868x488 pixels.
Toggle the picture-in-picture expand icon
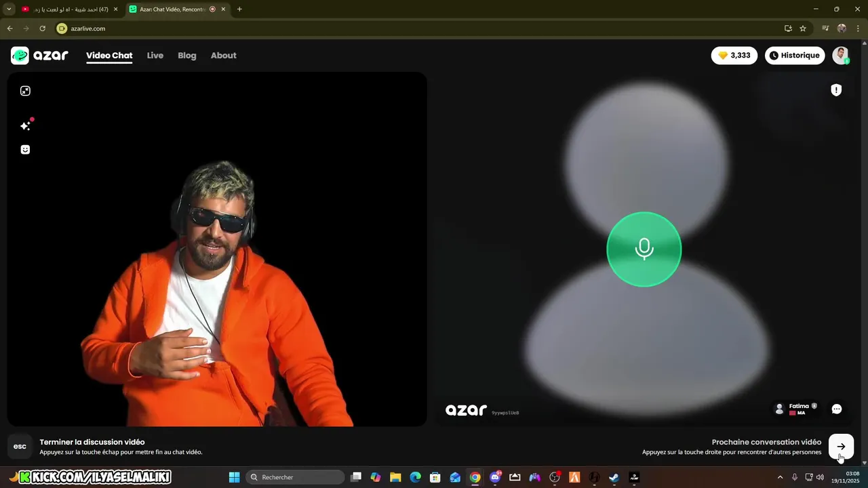25,91
